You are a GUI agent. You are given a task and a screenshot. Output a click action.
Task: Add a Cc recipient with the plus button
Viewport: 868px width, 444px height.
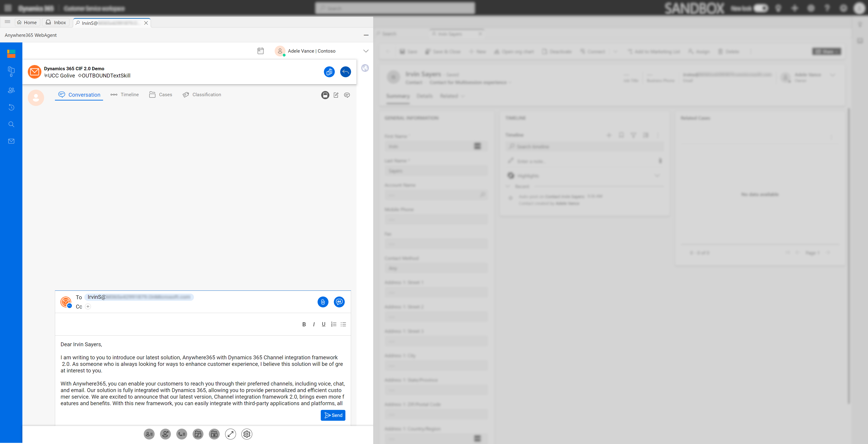click(88, 306)
